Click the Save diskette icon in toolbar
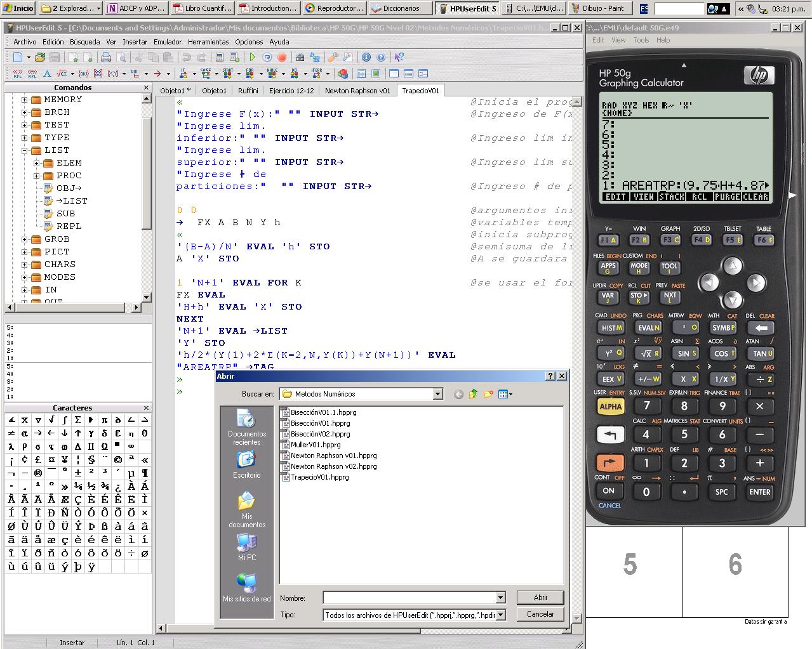 point(55,57)
